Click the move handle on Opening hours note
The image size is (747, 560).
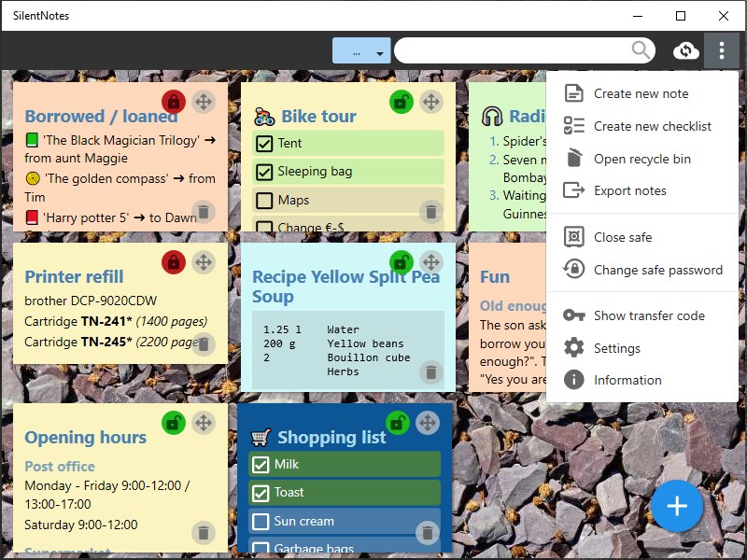pyautogui.click(x=204, y=423)
